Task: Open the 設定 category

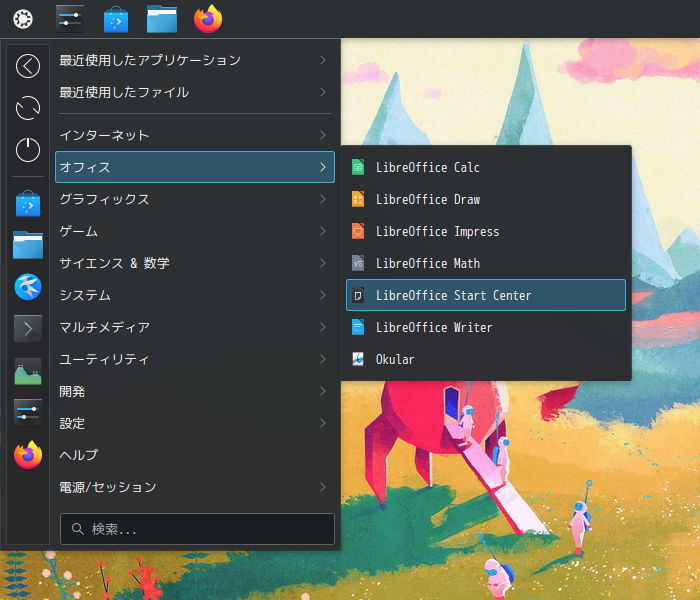Action: tap(195, 423)
